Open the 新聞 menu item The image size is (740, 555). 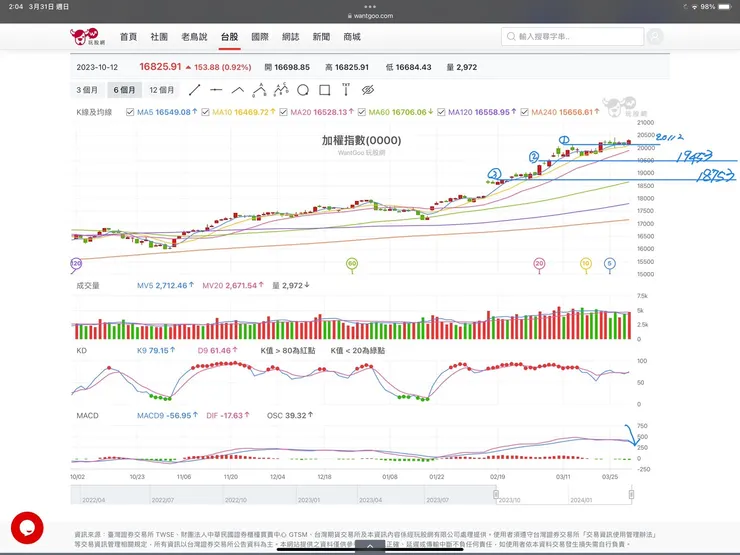[x=321, y=36]
